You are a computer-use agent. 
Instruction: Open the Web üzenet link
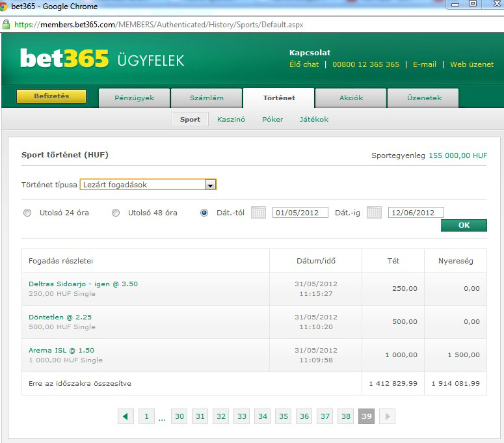(472, 64)
